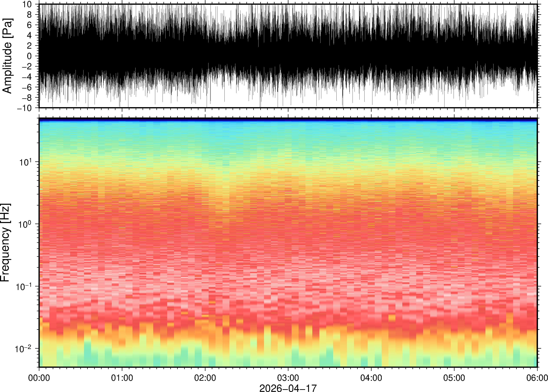Click the Frequency [Hz] axis title
The image size is (548, 392).
pyautogui.click(x=5, y=243)
